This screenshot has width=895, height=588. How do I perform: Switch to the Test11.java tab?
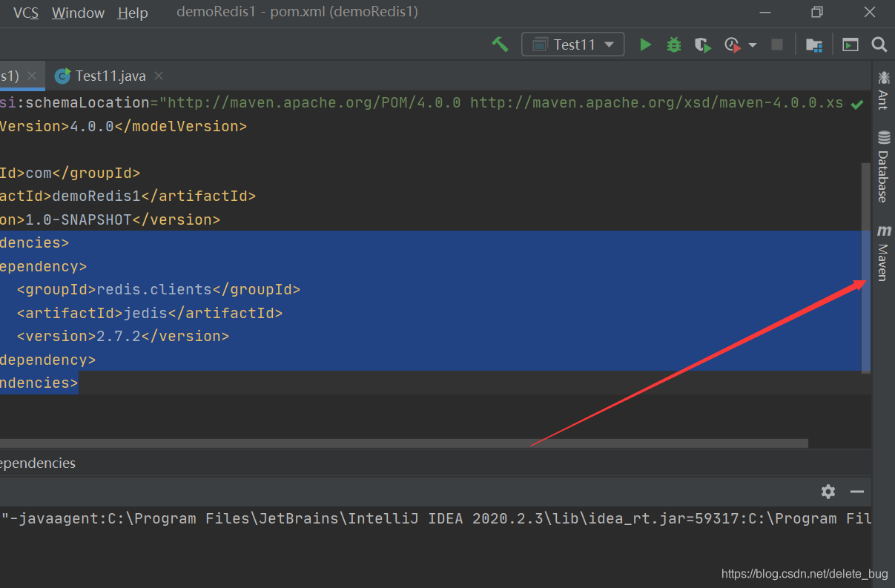coord(110,76)
